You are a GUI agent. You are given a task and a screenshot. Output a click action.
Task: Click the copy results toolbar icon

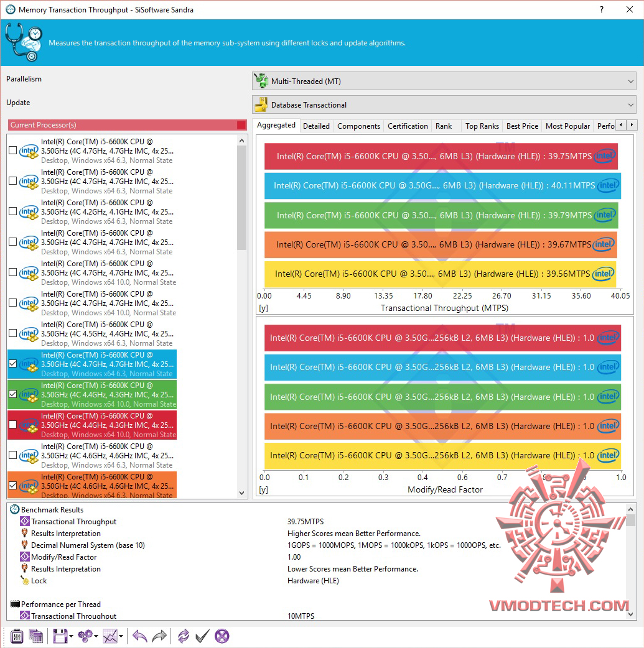point(36,636)
